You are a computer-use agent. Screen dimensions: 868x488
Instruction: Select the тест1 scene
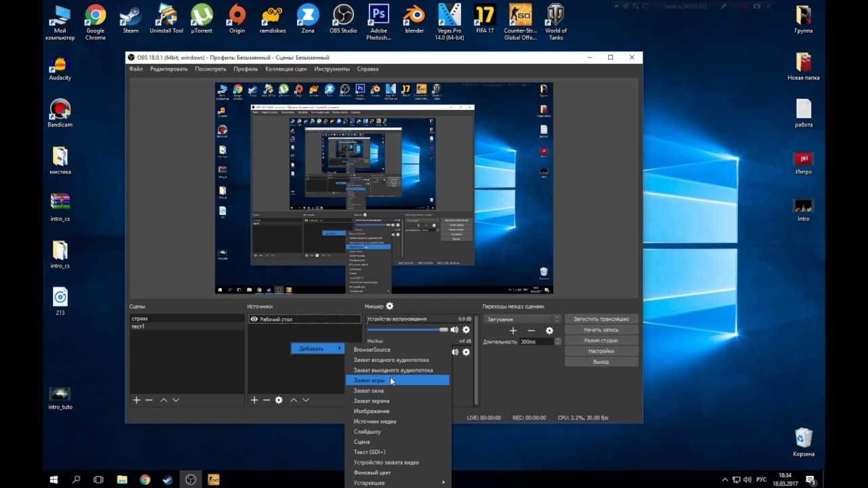(x=186, y=327)
